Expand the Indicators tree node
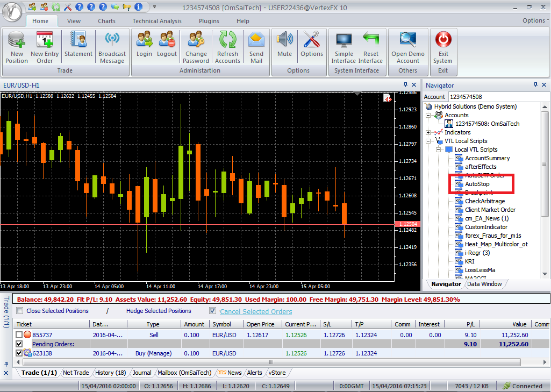Viewport: 551px width, 392px height. pos(428,132)
